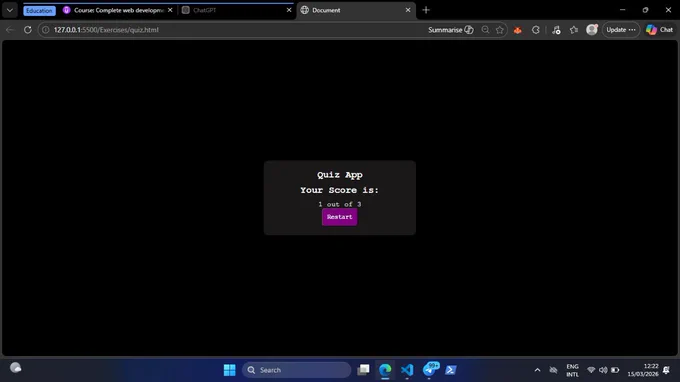
Task: Click the "1 out of 3" score text
Action: click(x=340, y=204)
